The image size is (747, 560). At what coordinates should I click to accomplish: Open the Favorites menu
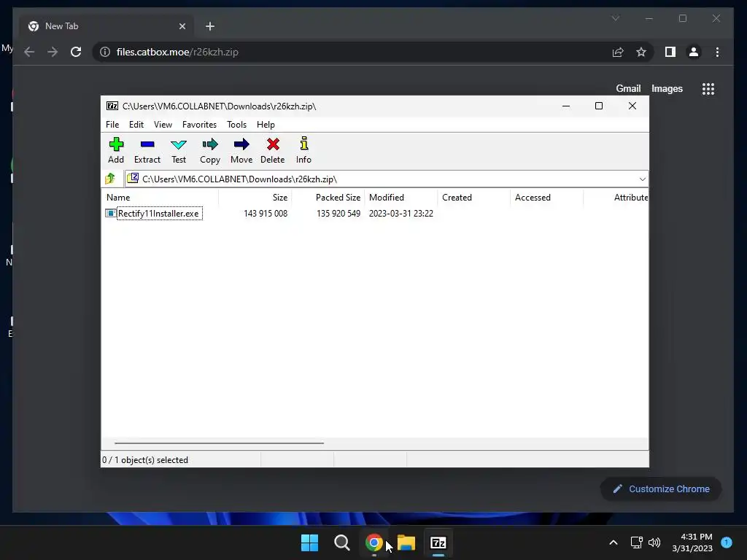(x=199, y=124)
